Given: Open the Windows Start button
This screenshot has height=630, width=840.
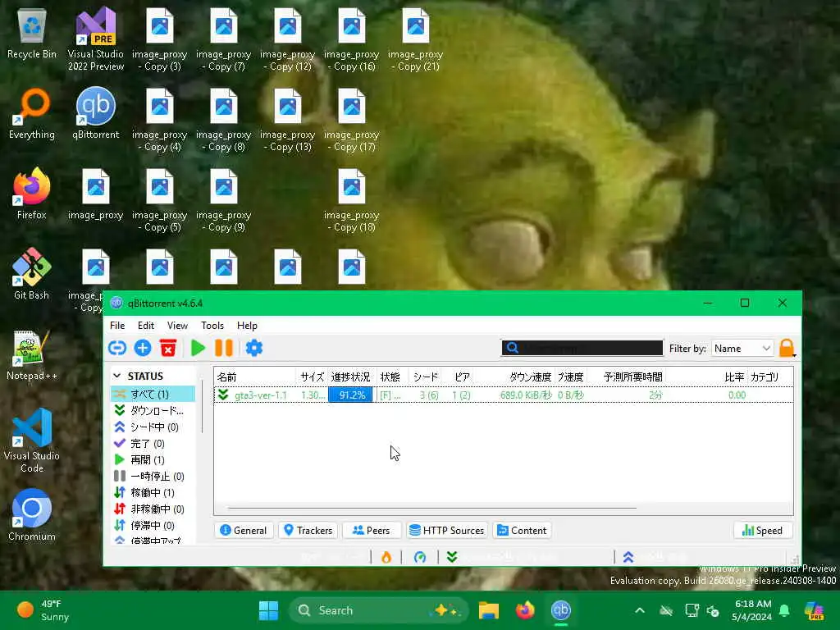Looking at the screenshot, I should 268,610.
